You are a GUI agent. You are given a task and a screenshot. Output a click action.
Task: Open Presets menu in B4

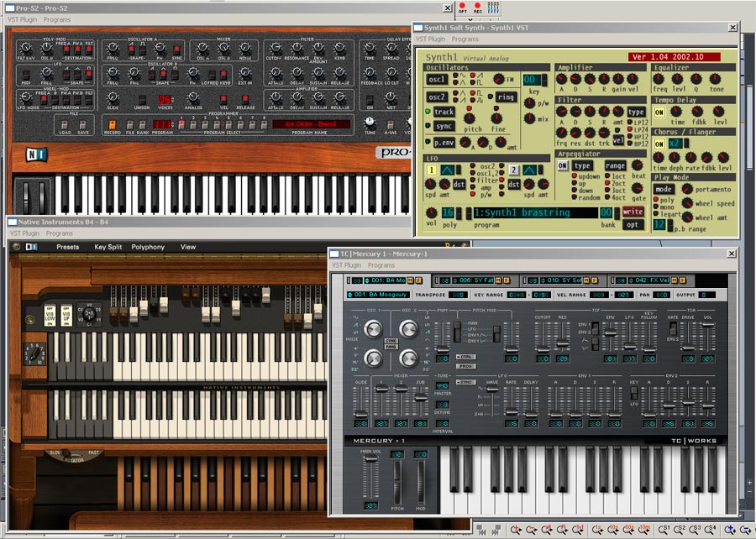click(x=67, y=247)
